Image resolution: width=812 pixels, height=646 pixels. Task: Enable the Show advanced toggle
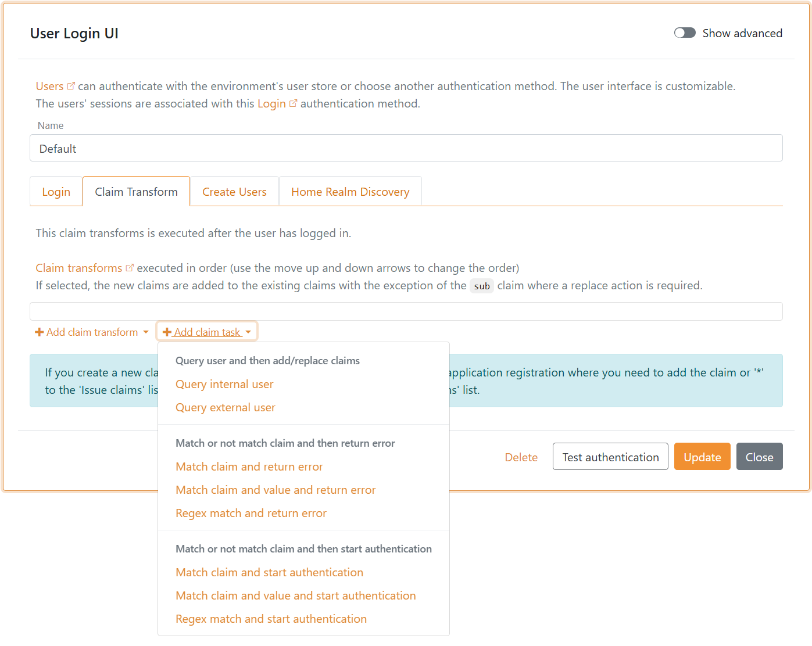click(685, 33)
